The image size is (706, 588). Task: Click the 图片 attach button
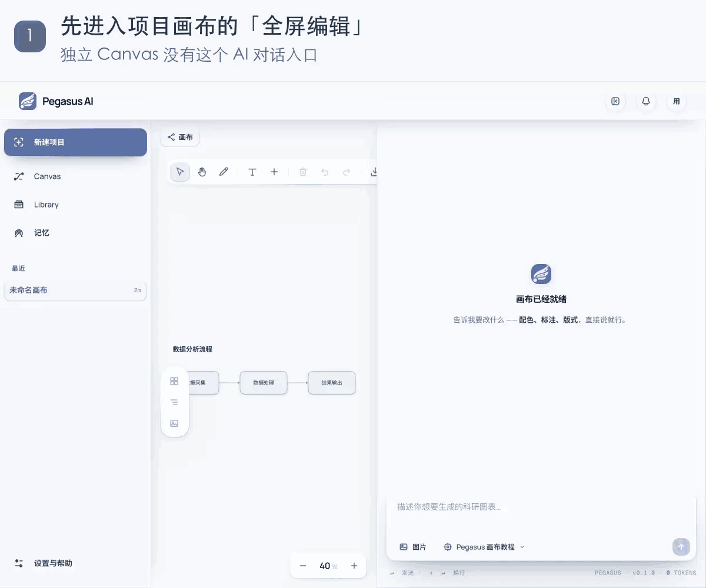coord(413,547)
